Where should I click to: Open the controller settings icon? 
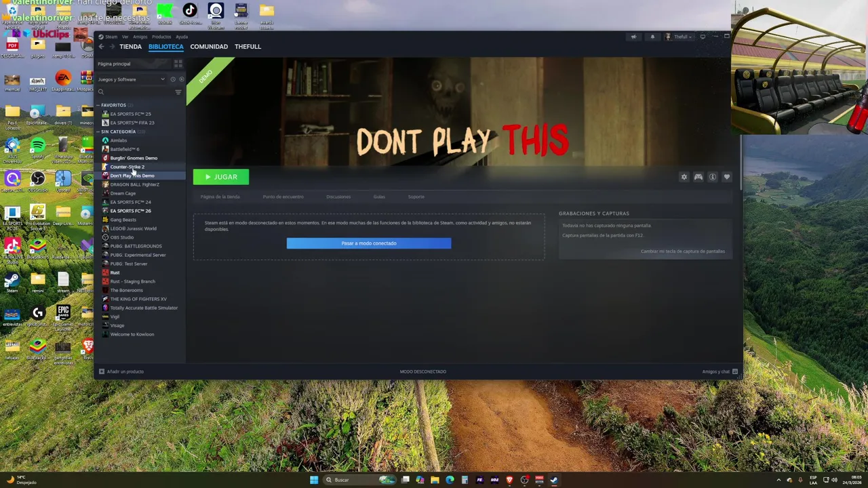(698, 177)
